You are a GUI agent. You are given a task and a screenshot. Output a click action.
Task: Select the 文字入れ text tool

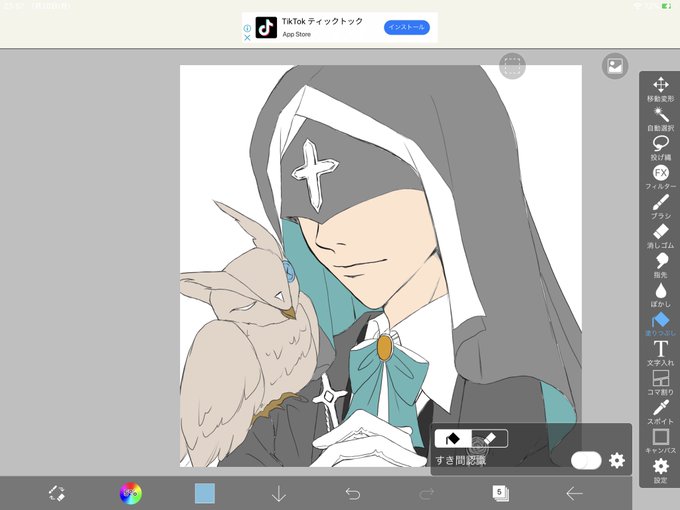[x=660, y=353]
